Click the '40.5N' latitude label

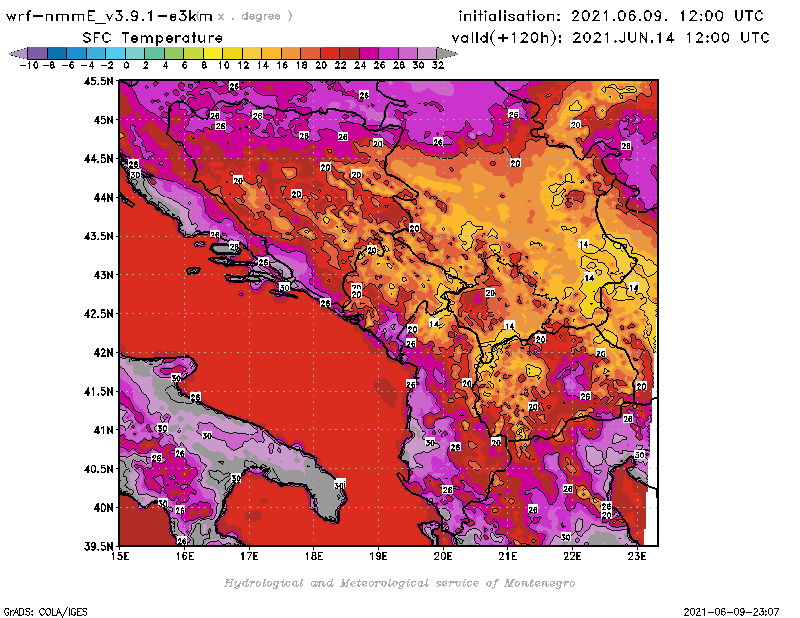tap(98, 468)
